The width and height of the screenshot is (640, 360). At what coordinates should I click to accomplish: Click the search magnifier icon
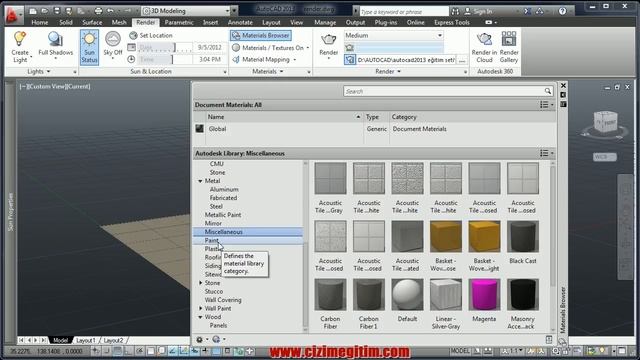(x=548, y=91)
